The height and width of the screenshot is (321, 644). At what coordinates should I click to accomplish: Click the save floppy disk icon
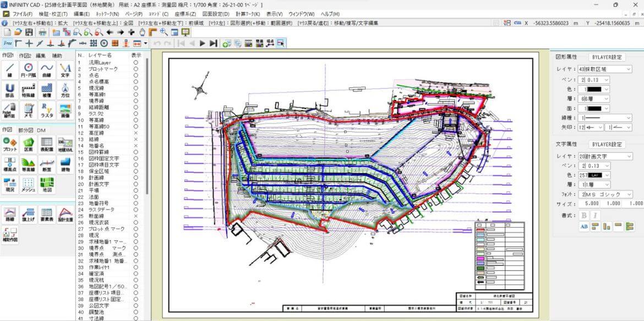coord(30,33)
